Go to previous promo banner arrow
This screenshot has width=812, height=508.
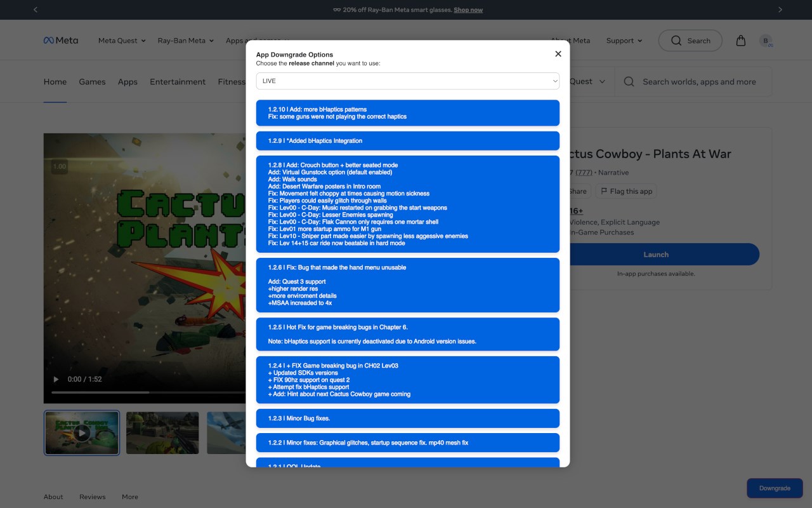[36, 10]
